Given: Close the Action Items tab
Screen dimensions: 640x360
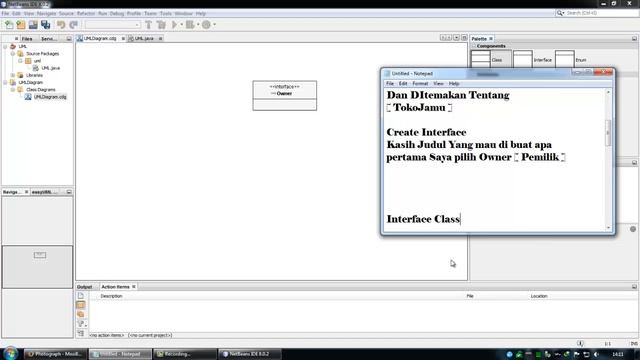Looking at the screenshot, I should [133, 287].
